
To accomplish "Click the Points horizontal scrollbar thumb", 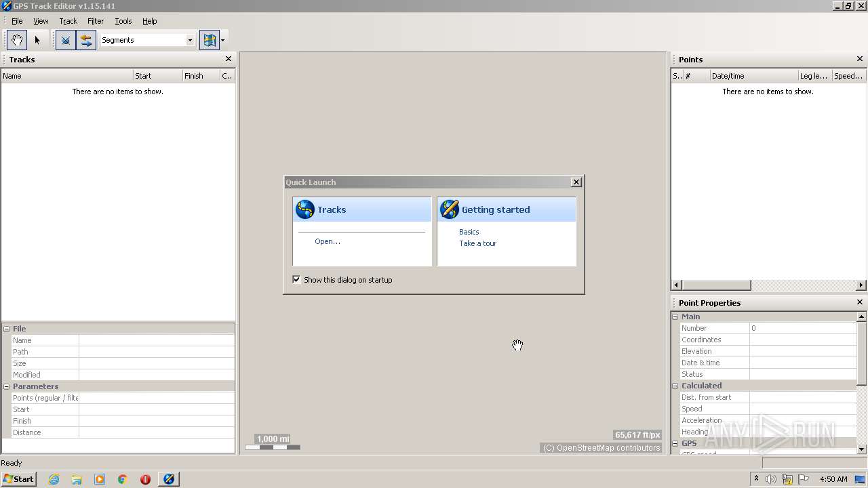I will click(x=715, y=285).
